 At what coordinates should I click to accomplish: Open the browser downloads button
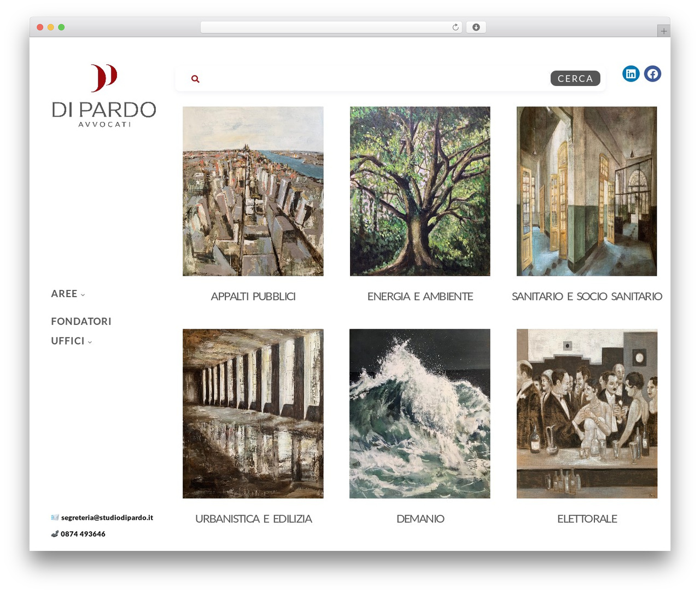(476, 27)
